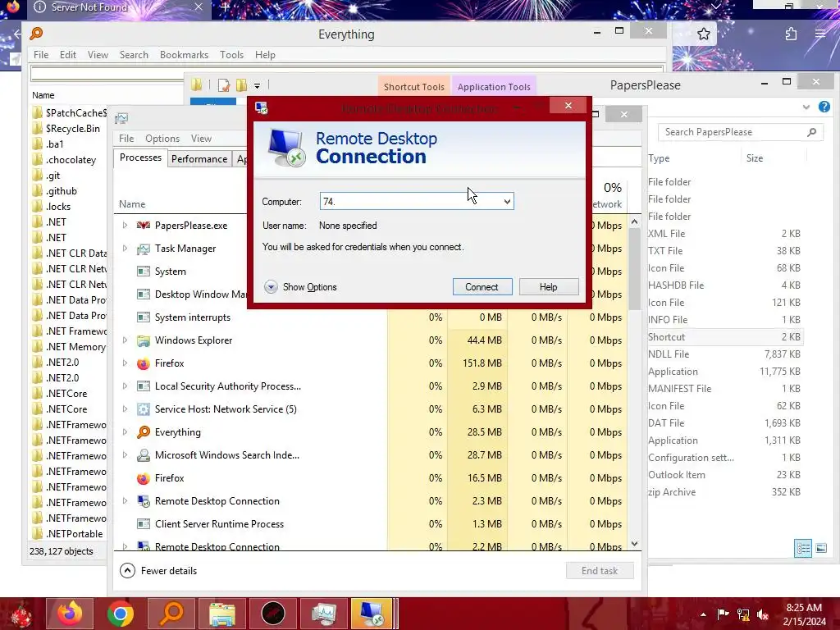Click the Everything process icon in Task Manager
840x630 pixels.
pos(143,432)
